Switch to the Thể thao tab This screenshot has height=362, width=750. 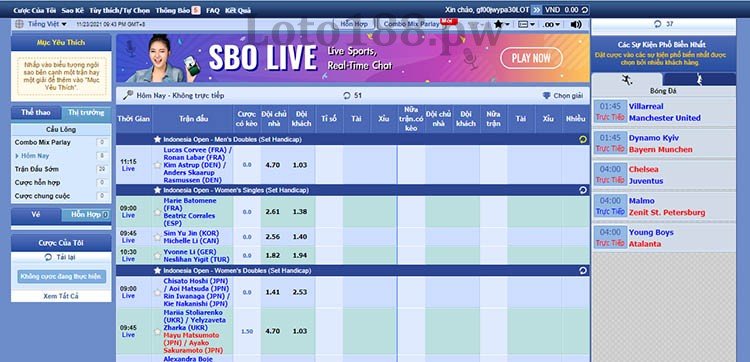[36, 113]
